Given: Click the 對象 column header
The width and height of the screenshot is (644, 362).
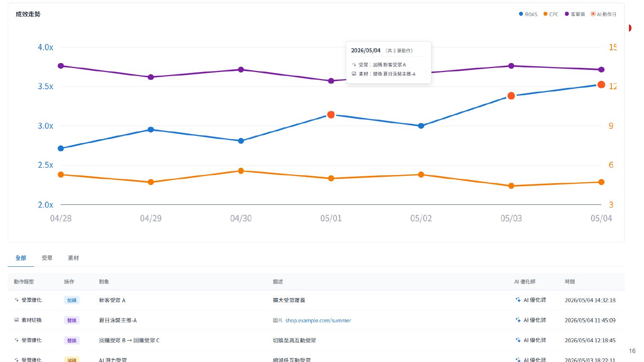Looking at the screenshot, I should coord(104,282).
